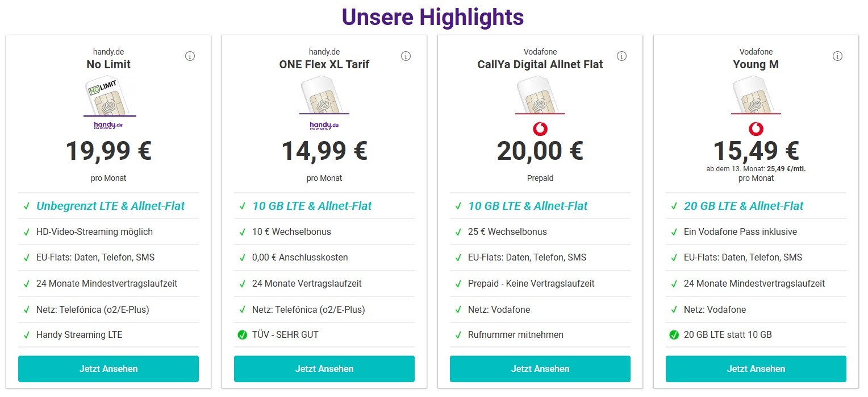Select the No Limit tariff title
The image size is (868, 397).
108,64
